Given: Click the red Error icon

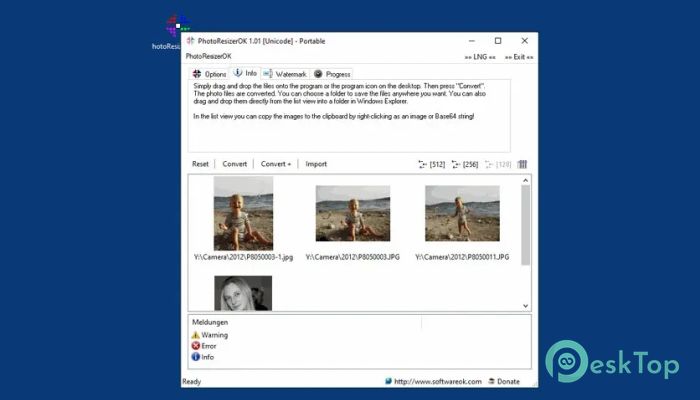Looking at the screenshot, I should click(x=196, y=346).
